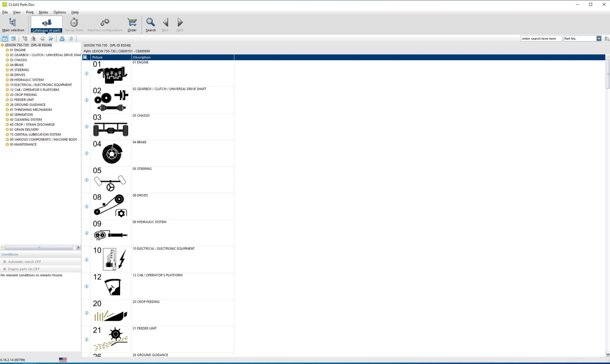Select 80 VARIOUS COMPONENTS / MACHINE BODY
This screenshot has width=610, height=364.
point(43,139)
